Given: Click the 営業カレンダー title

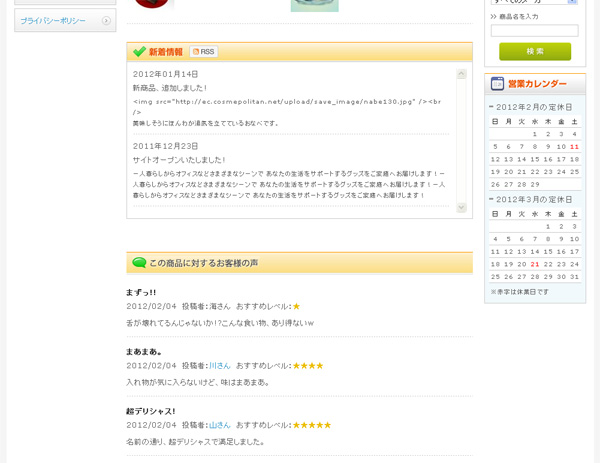Looking at the screenshot, I should 537,84.
